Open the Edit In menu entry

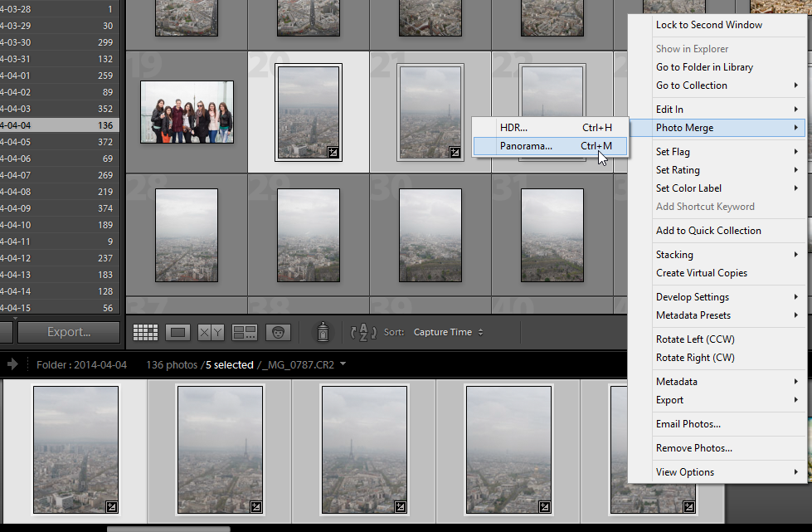pyautogui.click(x=717, y=110)
